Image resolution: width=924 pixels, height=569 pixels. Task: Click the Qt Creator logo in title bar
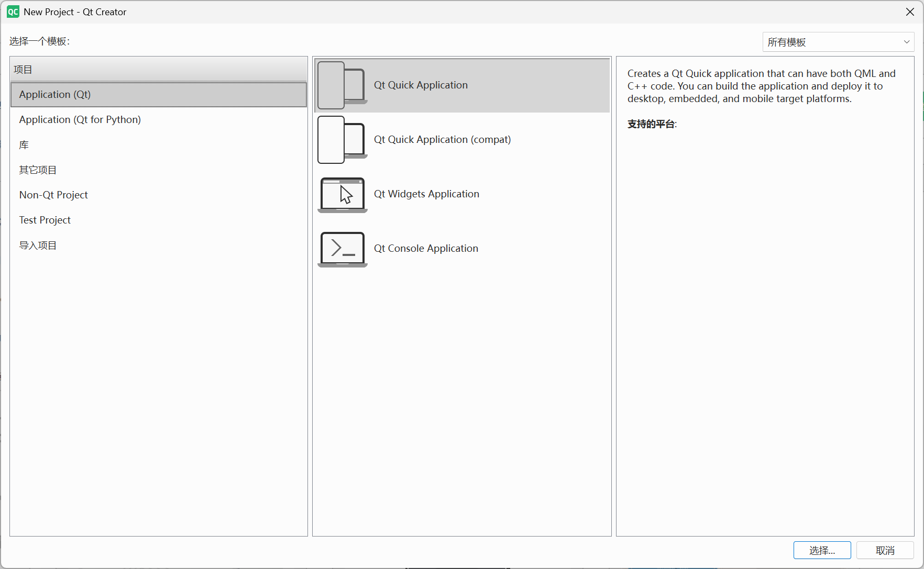point(13,12)
